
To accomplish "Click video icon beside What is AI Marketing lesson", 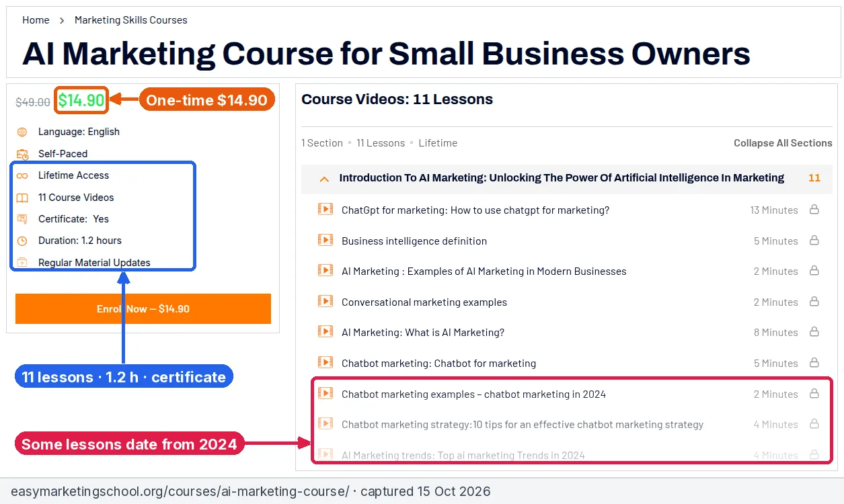I will click(325, 331).
